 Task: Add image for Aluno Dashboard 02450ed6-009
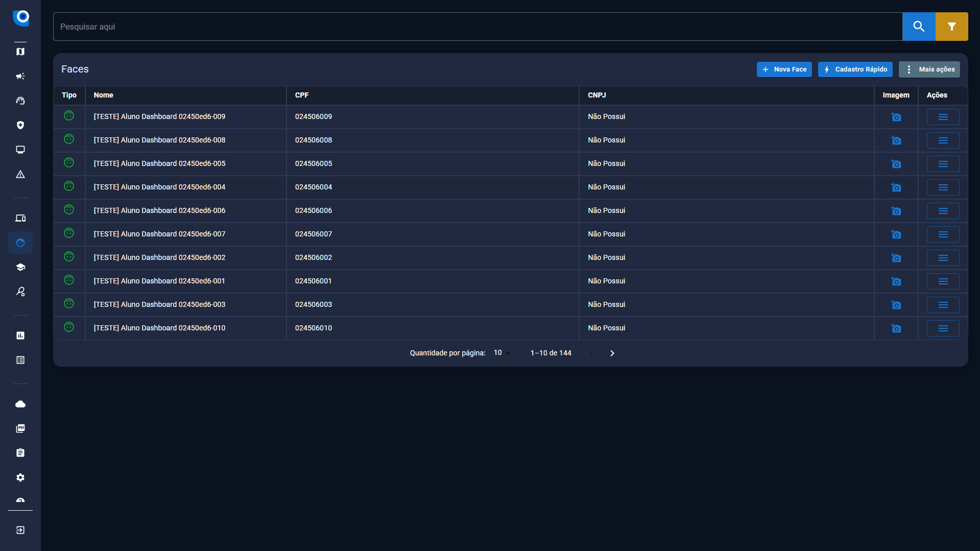(896, 117)
